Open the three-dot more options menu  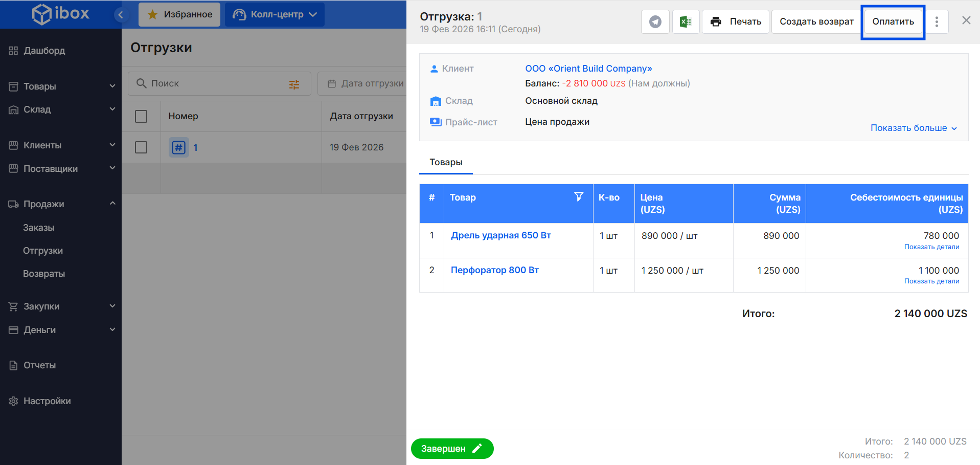(x=936, y=21)
